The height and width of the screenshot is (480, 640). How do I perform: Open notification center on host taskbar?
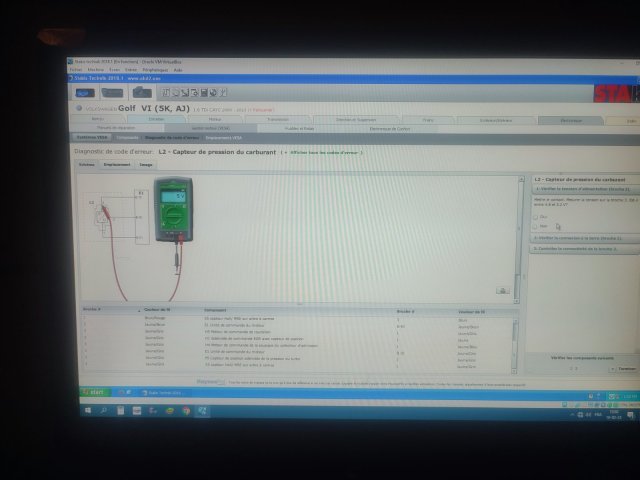click(630, 415)
